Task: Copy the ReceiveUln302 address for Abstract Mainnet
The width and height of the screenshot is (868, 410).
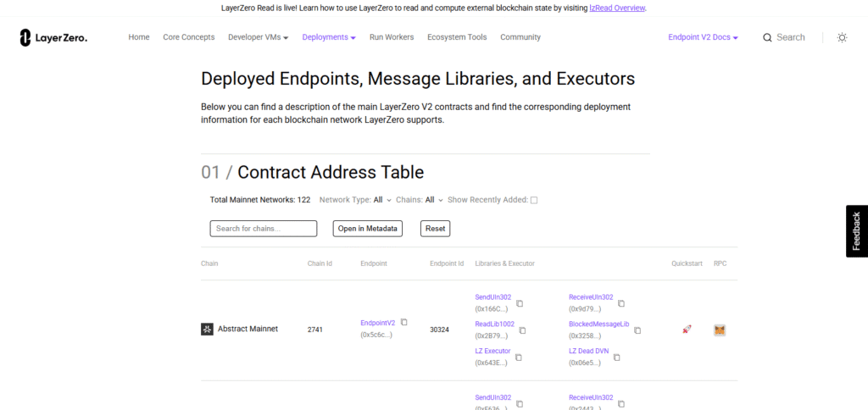Action: 621,303
